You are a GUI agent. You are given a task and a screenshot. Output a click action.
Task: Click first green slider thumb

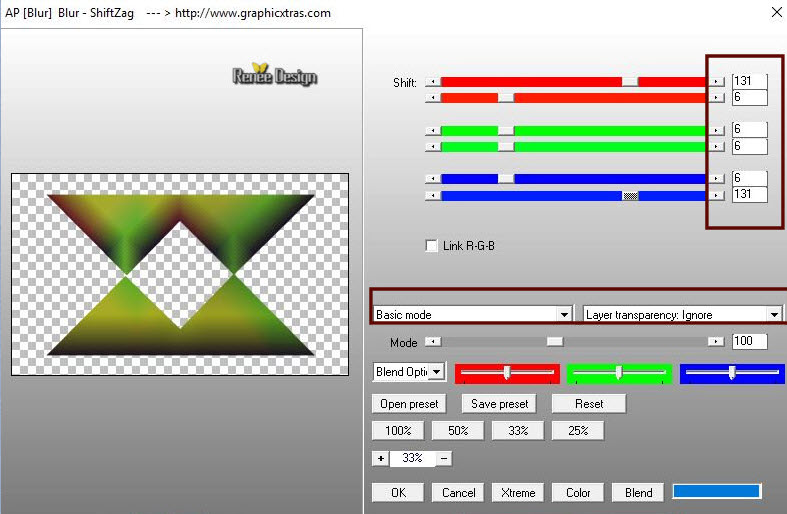[506, 131]
